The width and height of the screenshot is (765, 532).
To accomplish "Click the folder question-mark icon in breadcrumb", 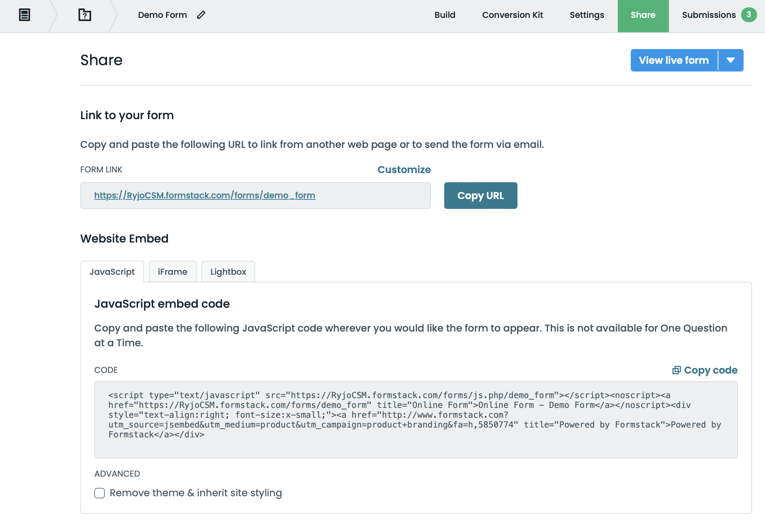I will (84, 15).
